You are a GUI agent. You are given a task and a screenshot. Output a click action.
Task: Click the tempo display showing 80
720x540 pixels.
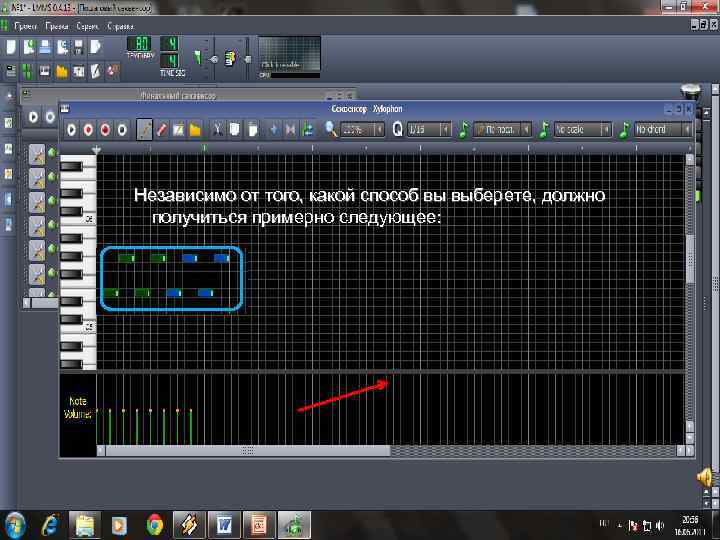point(140,44)
